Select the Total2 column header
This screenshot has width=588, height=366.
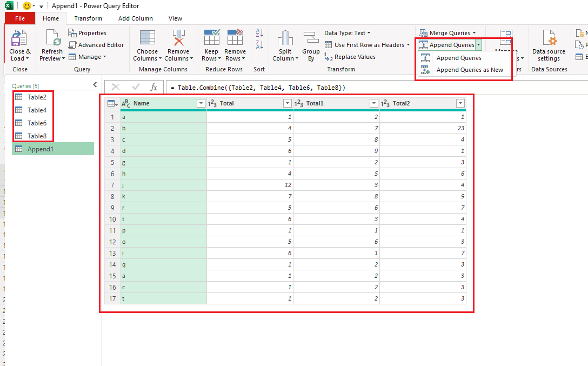tap(423, 103)
